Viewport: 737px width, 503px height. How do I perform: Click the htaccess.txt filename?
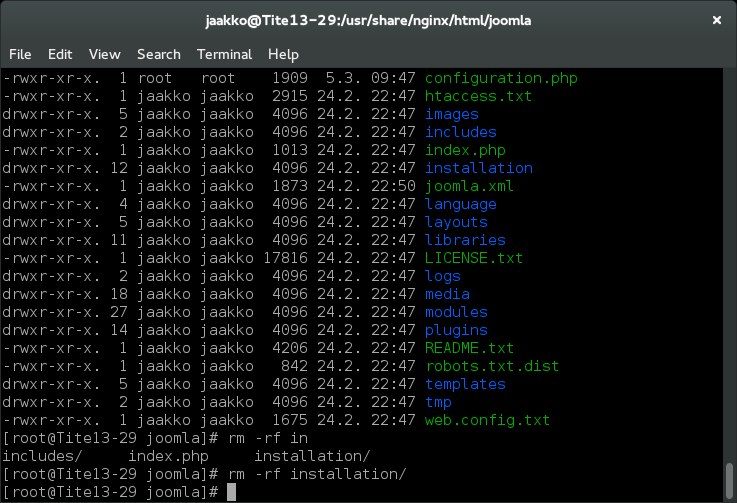(478, 96)
